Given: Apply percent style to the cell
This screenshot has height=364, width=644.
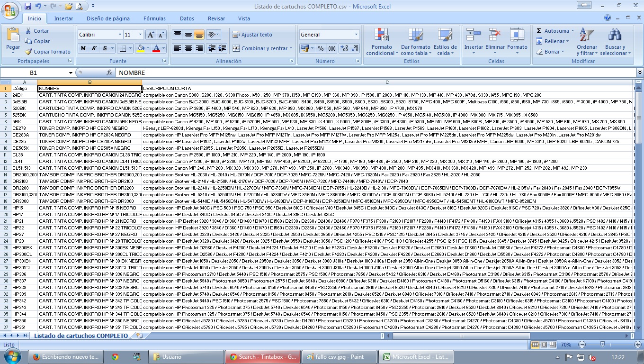Looking at the screenshot, I should [321, 48].
